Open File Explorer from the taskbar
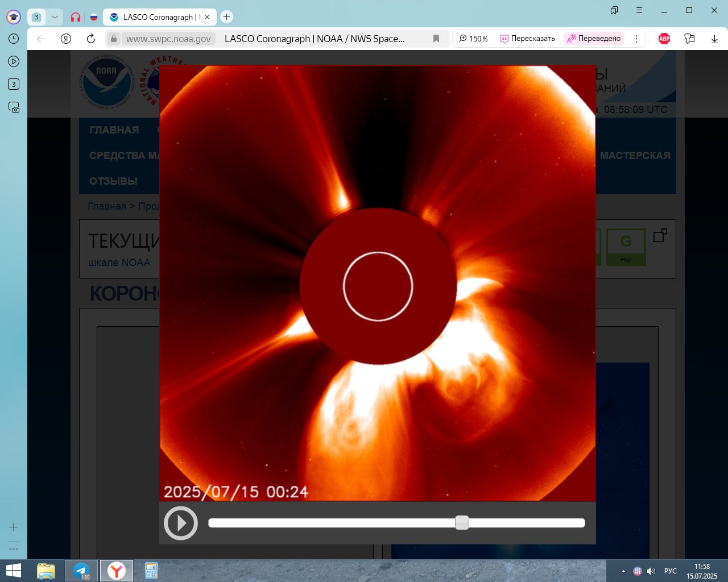This screenshot has width=728, height=582. pos(46,571)
